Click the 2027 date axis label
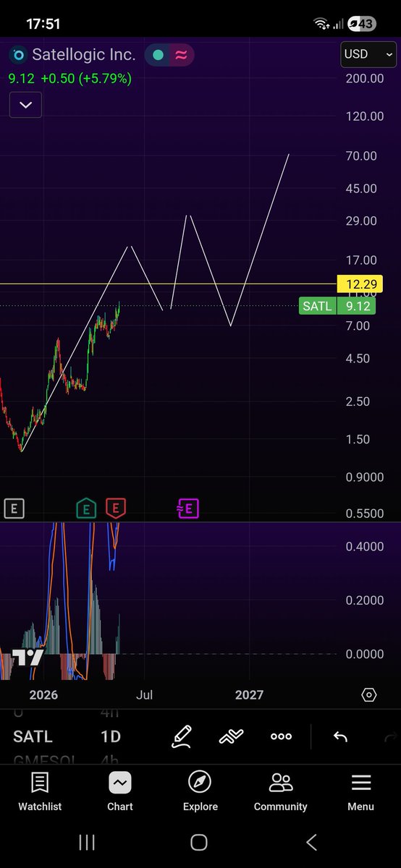The image size is (401, 868). pyautogui.click(x=249, y=695)
